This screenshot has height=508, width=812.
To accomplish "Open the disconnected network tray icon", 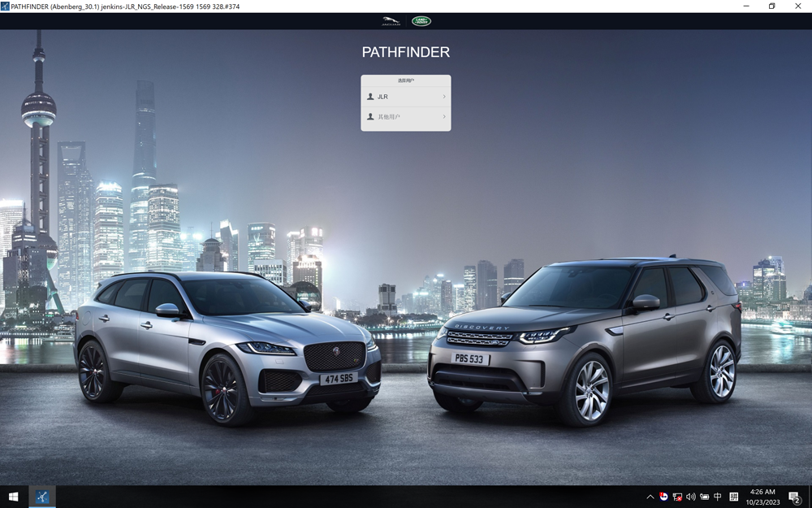I will pyautogui.click(x=677, y=497).
